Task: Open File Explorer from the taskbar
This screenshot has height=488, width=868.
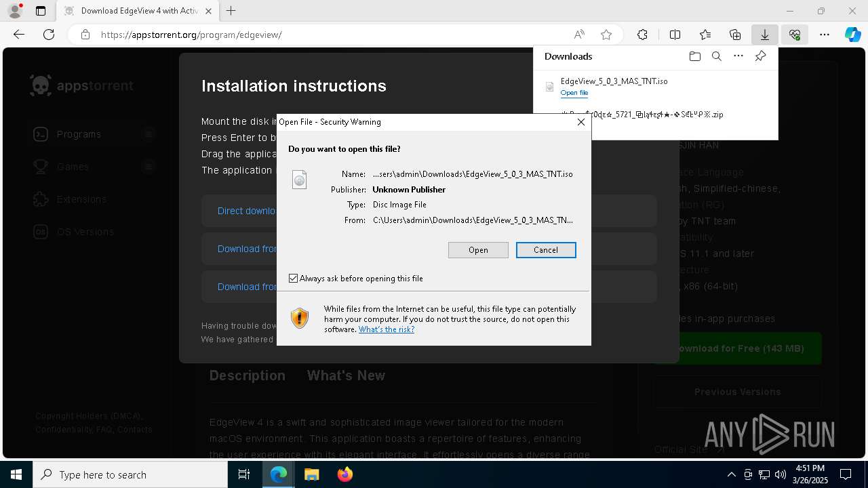Action: point(311,474)
